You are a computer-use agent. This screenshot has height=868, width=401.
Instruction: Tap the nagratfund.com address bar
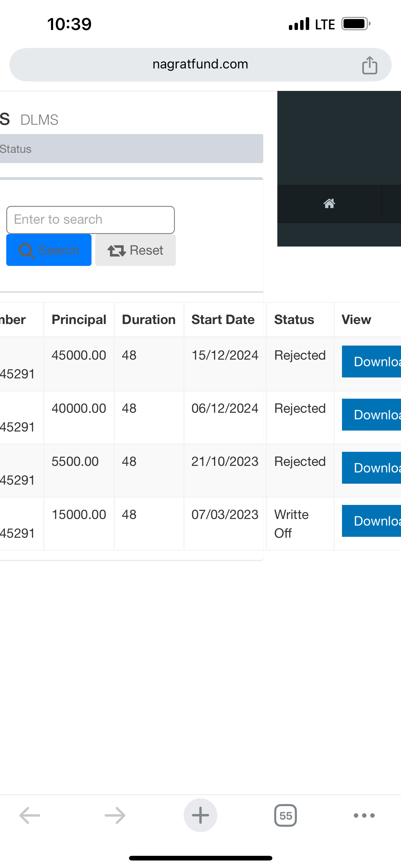[200, 64]
